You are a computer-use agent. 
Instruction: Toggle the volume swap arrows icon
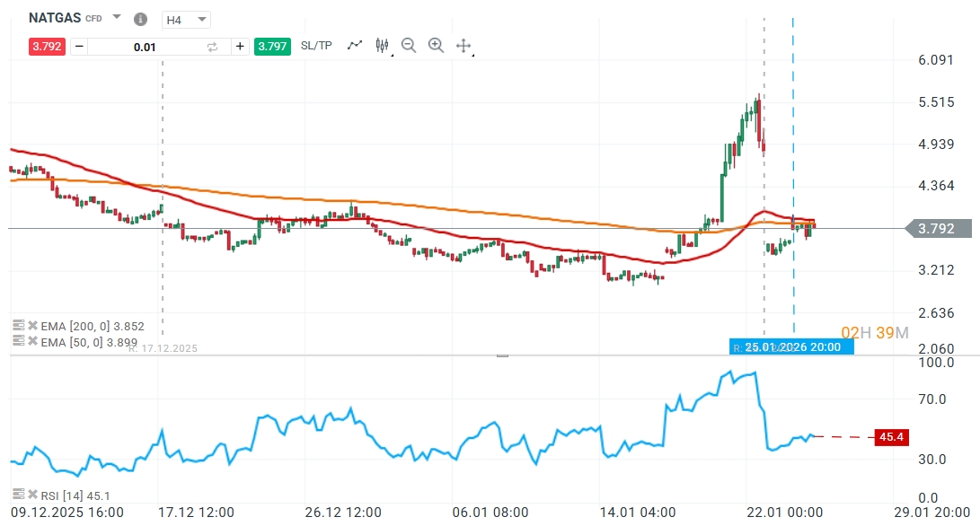[x=213, y=47]
